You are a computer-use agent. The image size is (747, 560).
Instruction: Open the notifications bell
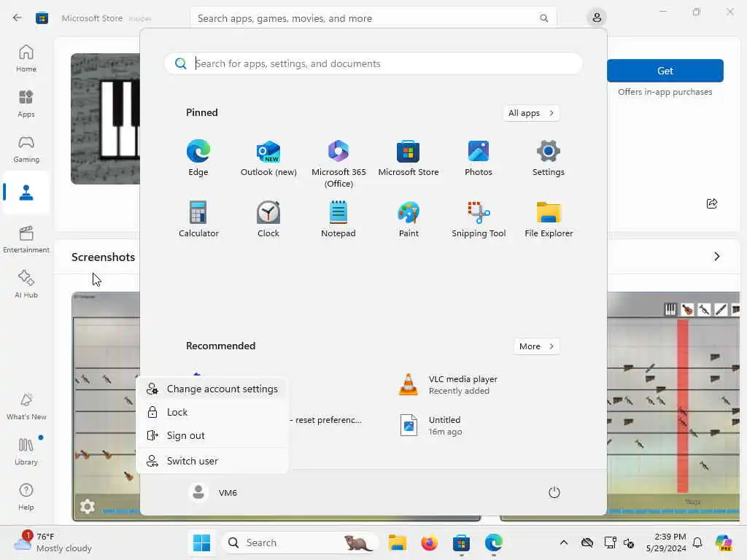pyautogui.click(x=697, y=542)
